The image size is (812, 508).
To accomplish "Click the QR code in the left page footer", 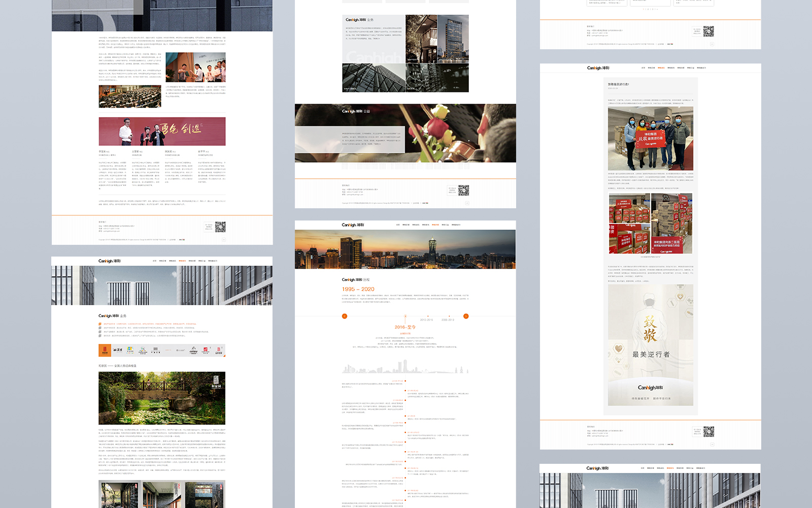I will click(x=220, y=227).
